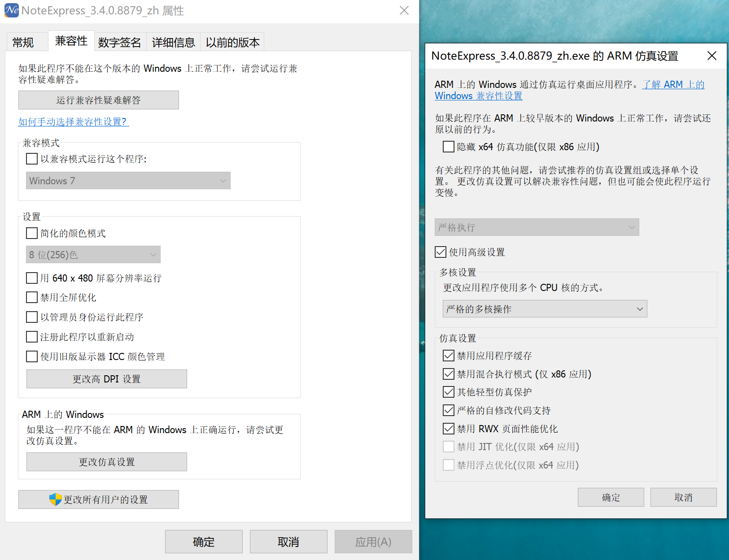Select the 兼容性 tab

tap(71, 41)
